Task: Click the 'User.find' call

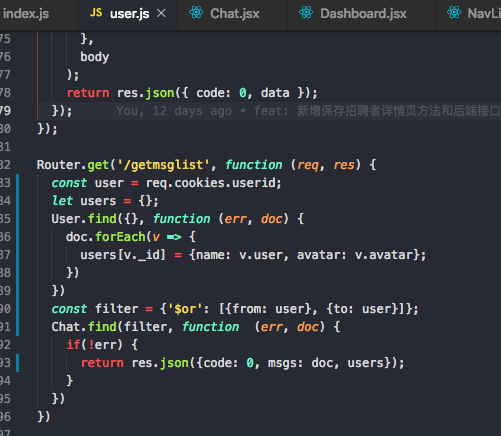Action: pos(84,219)
